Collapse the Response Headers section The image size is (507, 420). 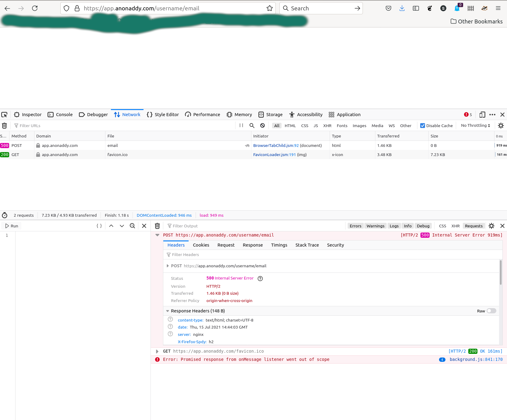click(x=168, y=311)
